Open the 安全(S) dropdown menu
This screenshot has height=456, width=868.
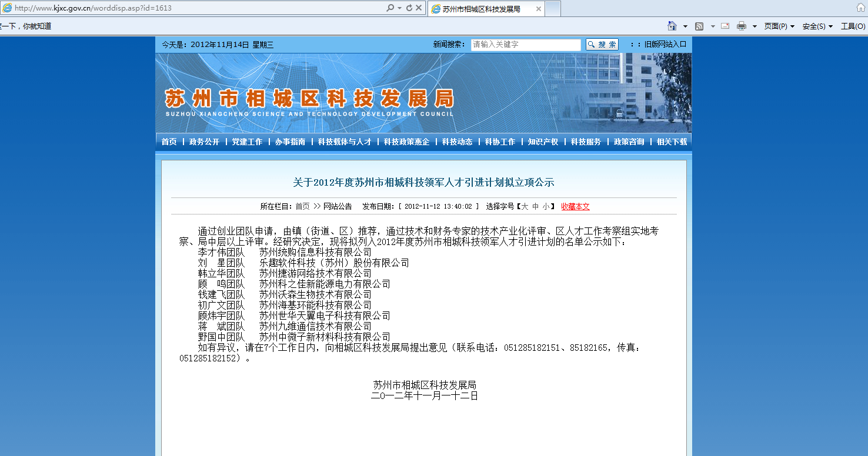coord(817,26)
